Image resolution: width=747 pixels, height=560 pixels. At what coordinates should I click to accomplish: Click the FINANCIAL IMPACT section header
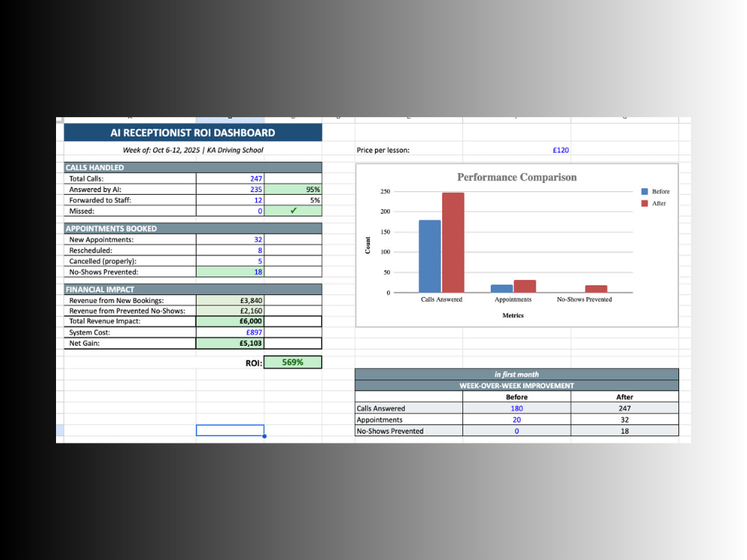[x=193, y=289]
